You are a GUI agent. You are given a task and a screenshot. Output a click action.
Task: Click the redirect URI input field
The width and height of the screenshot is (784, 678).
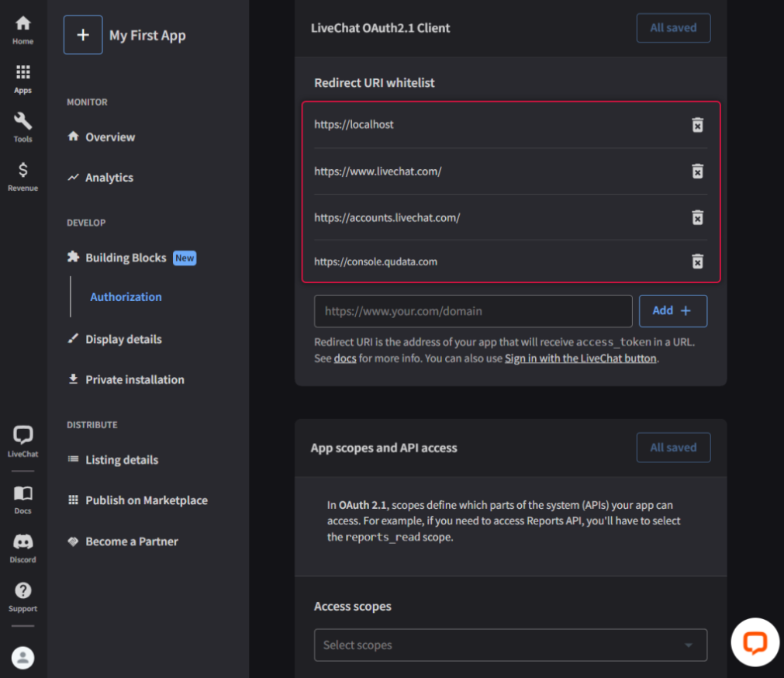(x=473, y=311)
